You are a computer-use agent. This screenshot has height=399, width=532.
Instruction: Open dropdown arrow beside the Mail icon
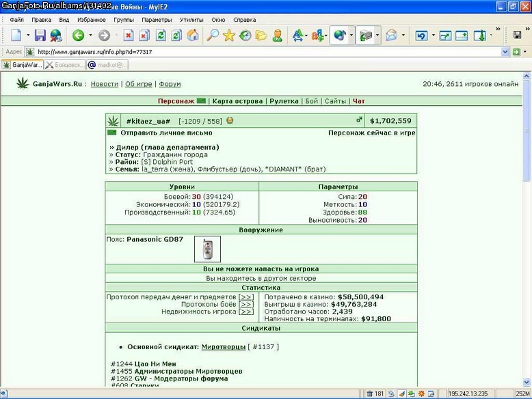pyautogui.click(x=403, y=36)
